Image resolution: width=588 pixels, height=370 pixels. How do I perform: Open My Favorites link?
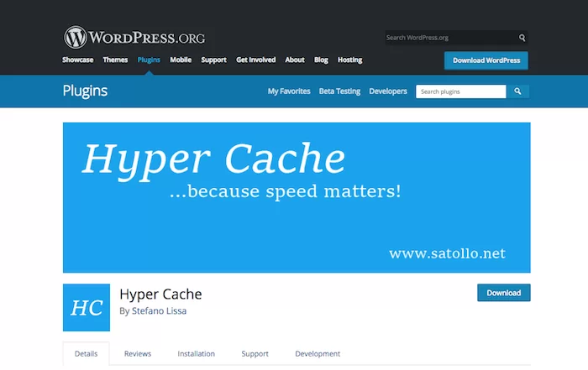tap(289, 91)
